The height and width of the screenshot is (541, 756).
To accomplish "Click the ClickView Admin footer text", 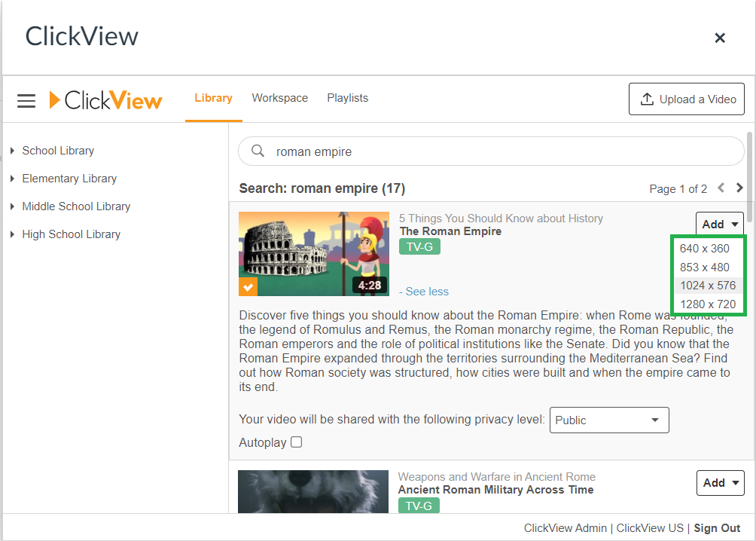I will coord(565,528).
